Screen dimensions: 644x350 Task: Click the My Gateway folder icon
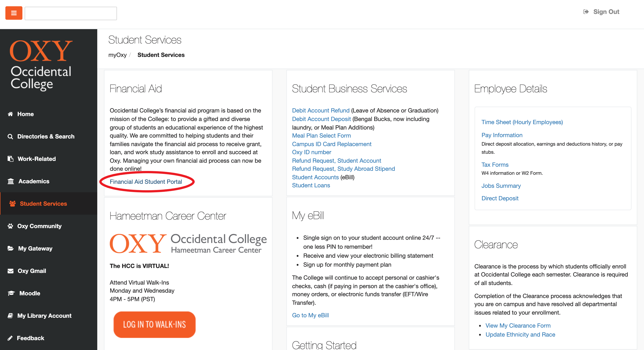(x=11, y=248)
